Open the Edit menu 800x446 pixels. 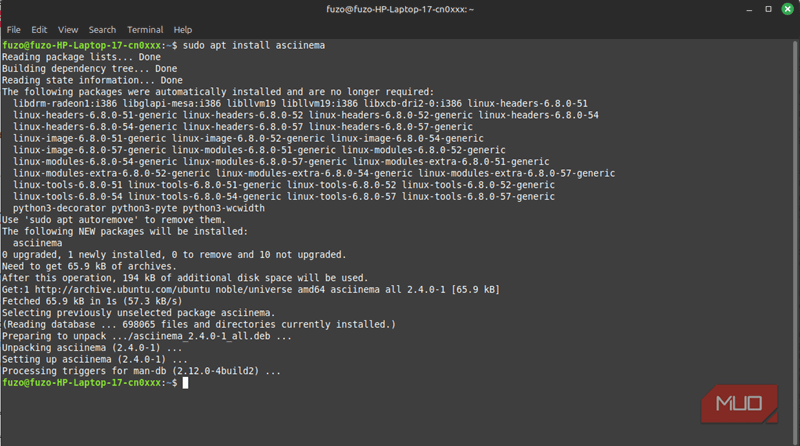[x=39, y=30]
